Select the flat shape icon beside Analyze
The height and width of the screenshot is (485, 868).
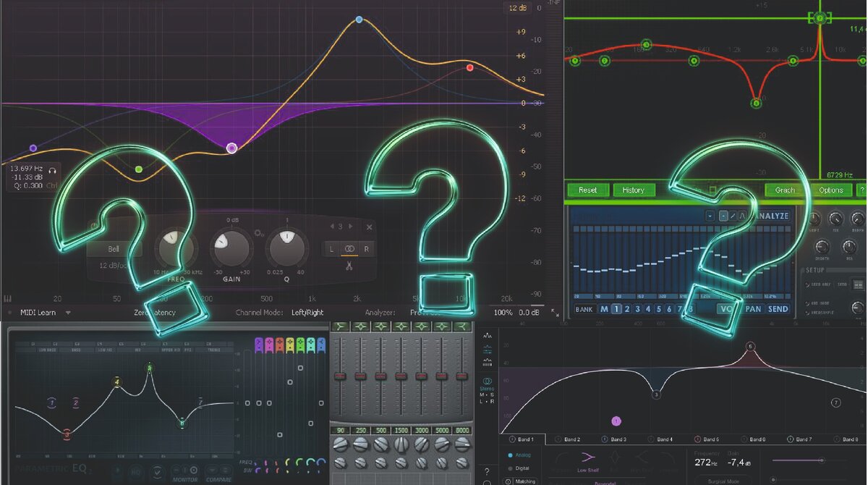723,216
